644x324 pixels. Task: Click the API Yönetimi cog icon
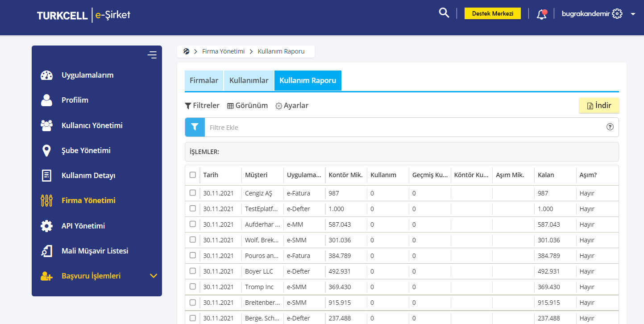tap(46, 226)
